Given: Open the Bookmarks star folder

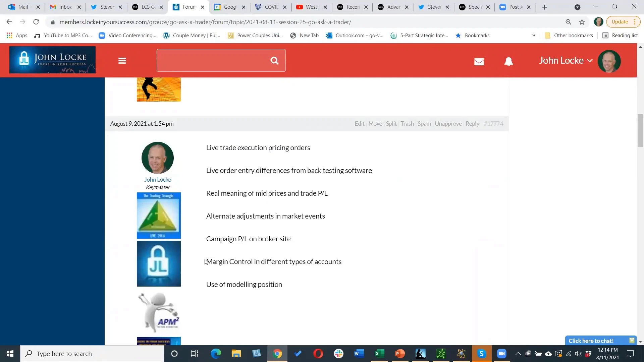Looking at the screenshot, I should [x=472, y=36].
